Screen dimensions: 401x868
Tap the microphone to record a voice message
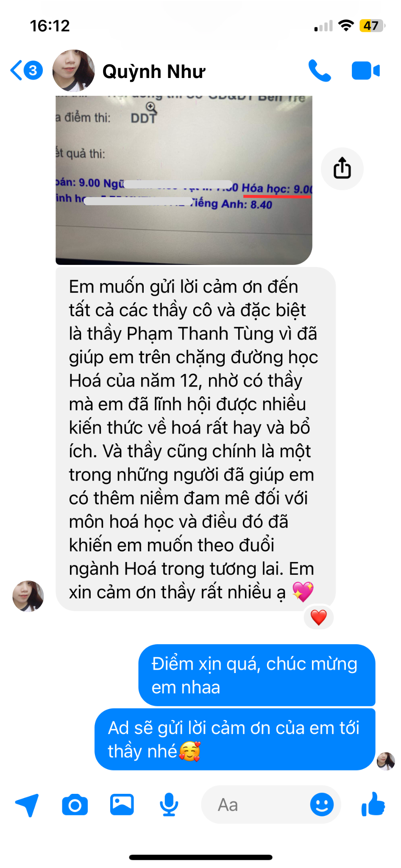(169, 804)
